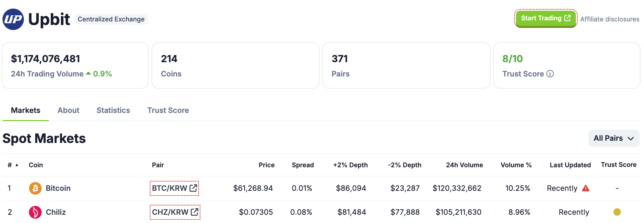Sort by the Volume % column header
The image size is (644, 223).
(x=516, y=165)
